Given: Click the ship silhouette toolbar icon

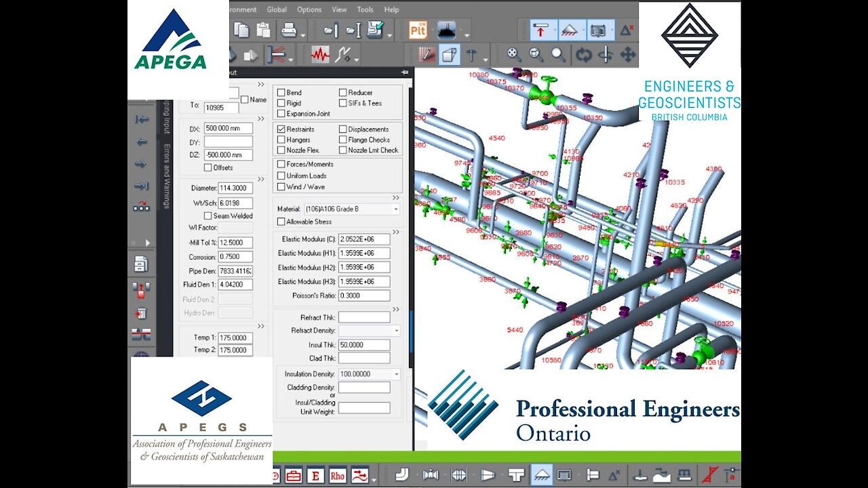Looking at the screenshot, I should pos(446,30).
